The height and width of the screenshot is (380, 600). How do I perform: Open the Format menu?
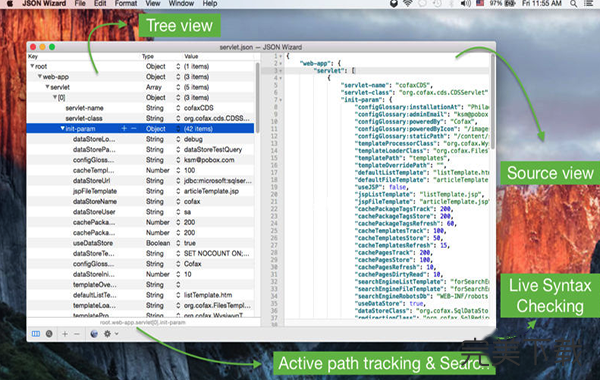126,3
